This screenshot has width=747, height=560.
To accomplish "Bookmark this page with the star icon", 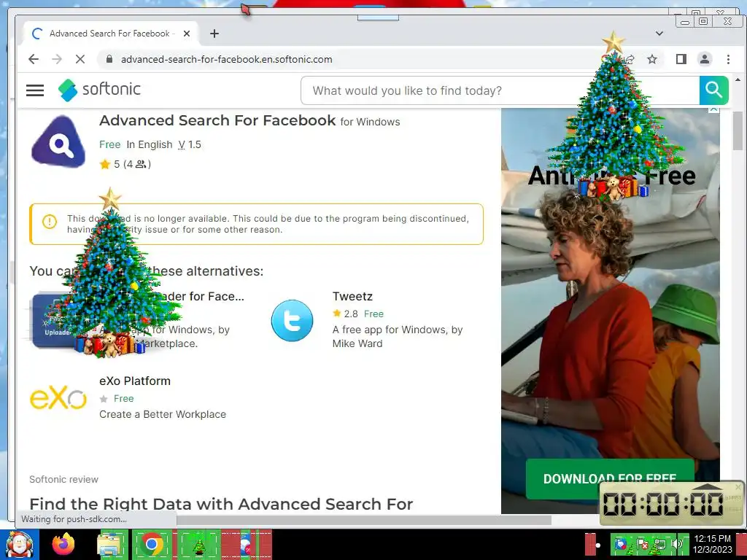I will pyautogui.click(x=652, y=59).
